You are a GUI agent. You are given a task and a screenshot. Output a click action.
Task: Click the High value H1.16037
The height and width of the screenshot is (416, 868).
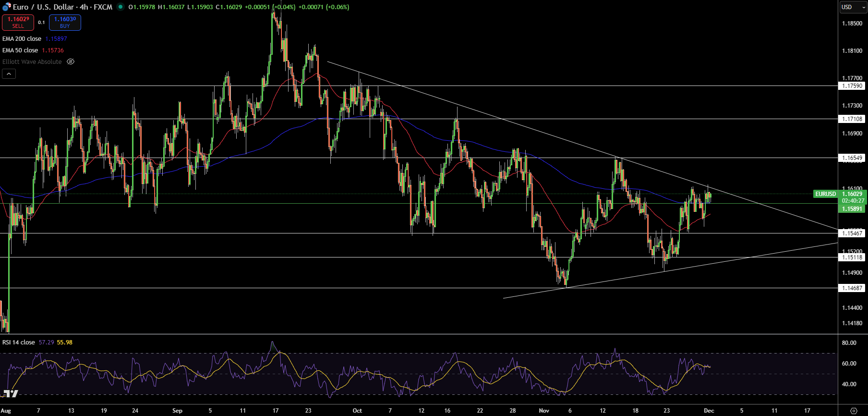171,7
